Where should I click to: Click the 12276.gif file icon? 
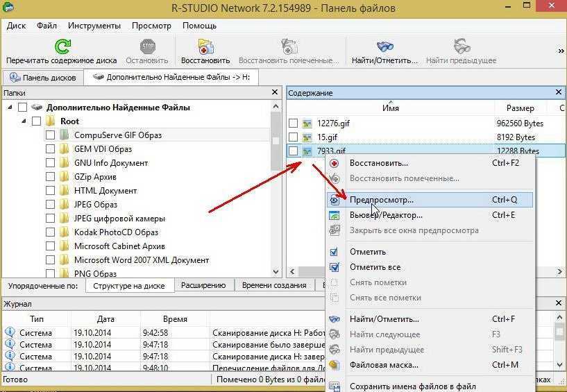(307, 123)
